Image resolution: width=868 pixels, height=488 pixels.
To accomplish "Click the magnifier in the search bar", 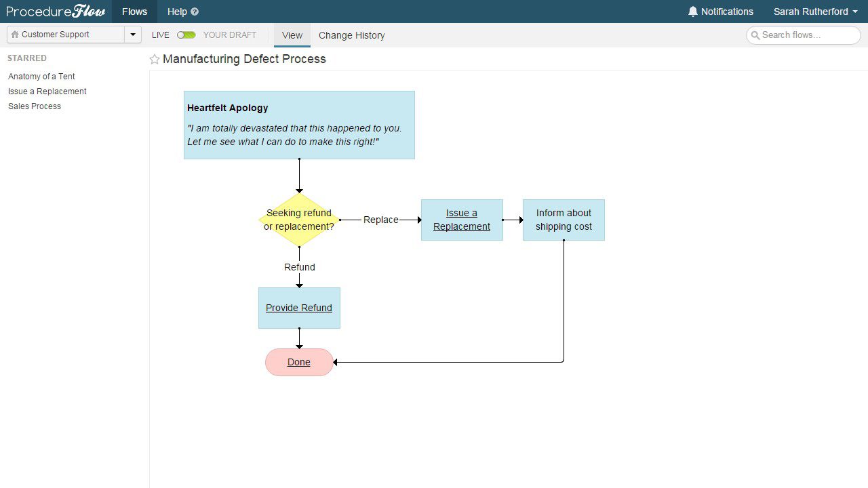I will [x=756, y=35].
